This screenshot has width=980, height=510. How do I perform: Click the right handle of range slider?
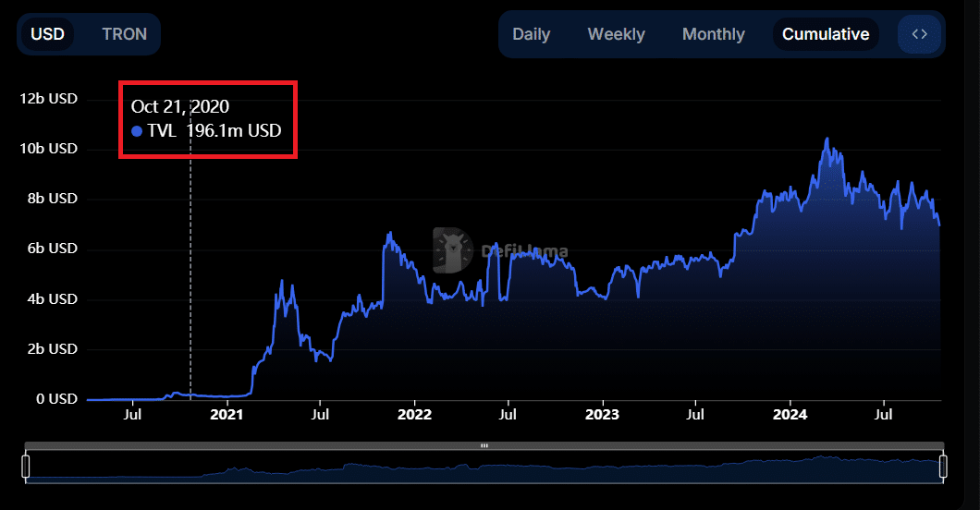[943, 467]
